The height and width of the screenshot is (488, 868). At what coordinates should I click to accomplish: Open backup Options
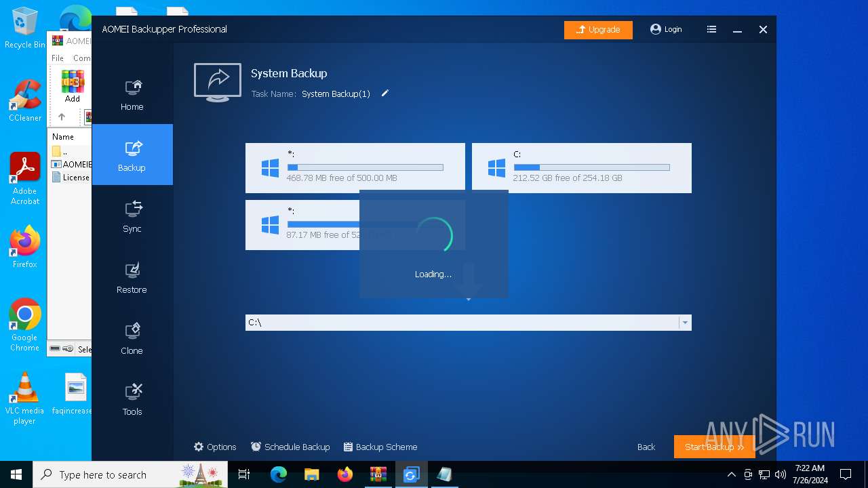pyautogui.click(x=215, y=447)
